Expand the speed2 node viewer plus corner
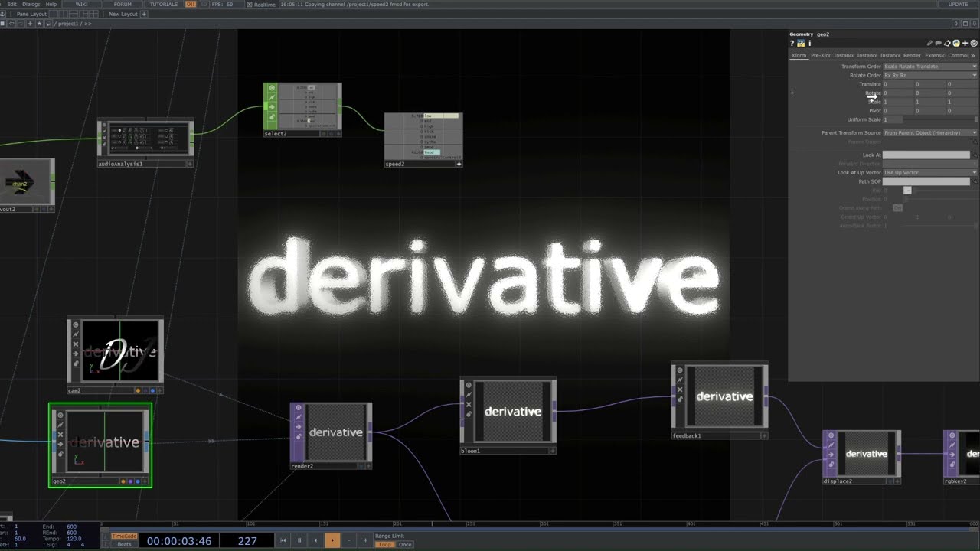The width and height of the screenshot is (980, 551). (459, 164)
